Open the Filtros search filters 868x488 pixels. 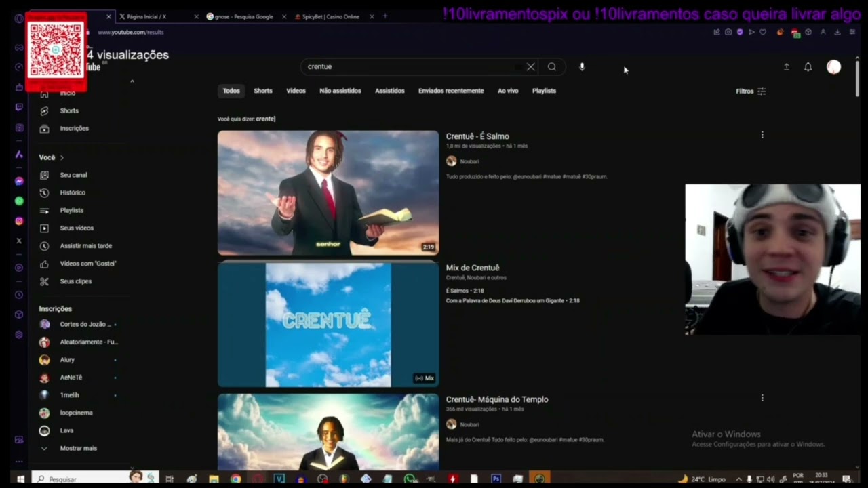pyautogui.click(x=751, y=91)
